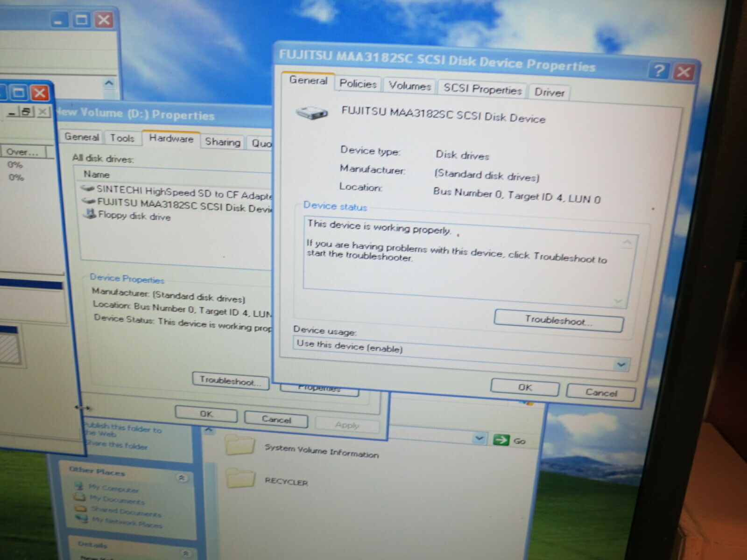
Task: Click Troubleshoot button in Fujitsu device dialog
Action: [x=558, y=321]
